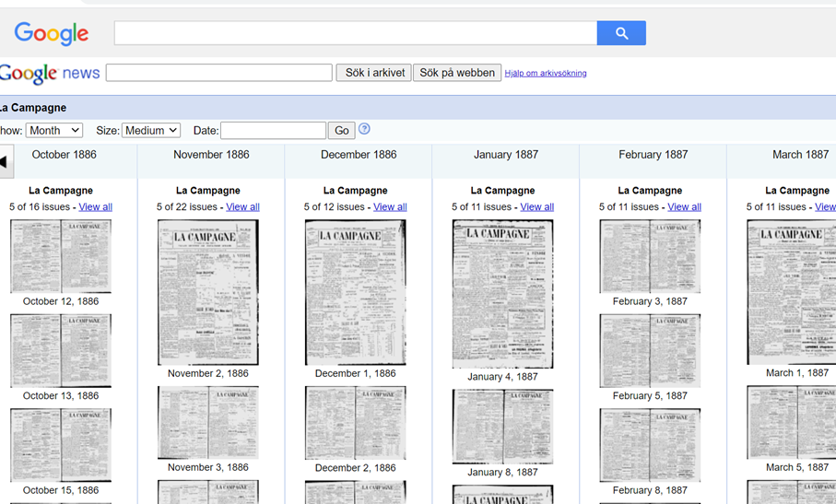Click '5 of 22 issues' text
Image resolution: width=836 pixels, height=504 pixels.
(x=186, y=206)
